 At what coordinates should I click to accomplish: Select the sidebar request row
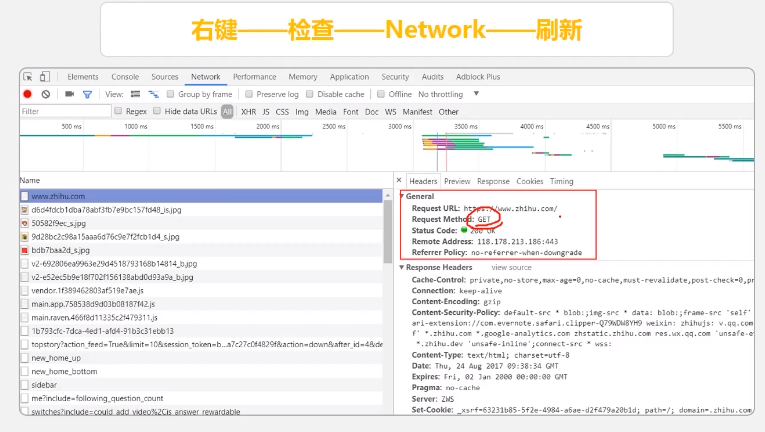[201, 385]
